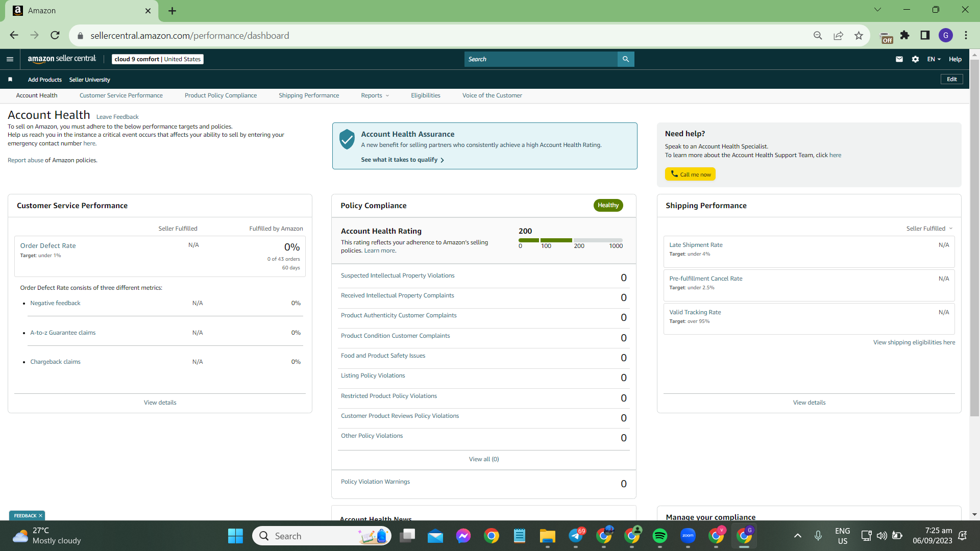
Task: Open Seller University link
Action: point(89,80)
